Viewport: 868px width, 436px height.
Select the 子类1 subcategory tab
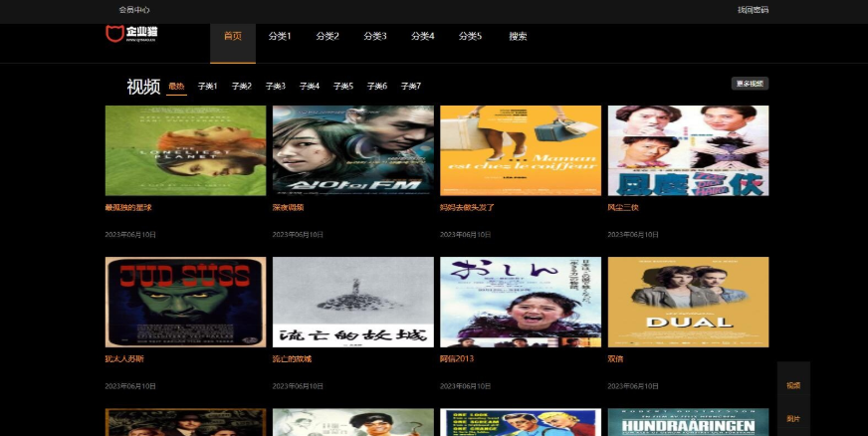(207, 87)
